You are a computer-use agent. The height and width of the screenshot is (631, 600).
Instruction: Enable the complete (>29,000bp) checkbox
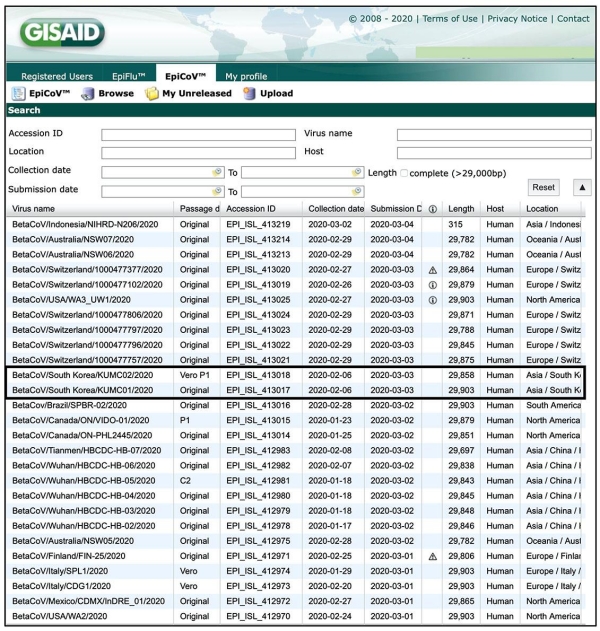point(405,173)
